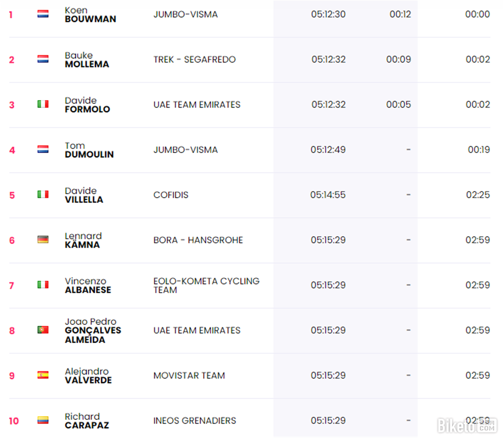Click the Dutch flag beside Koen Bouwman

point(43,14)
